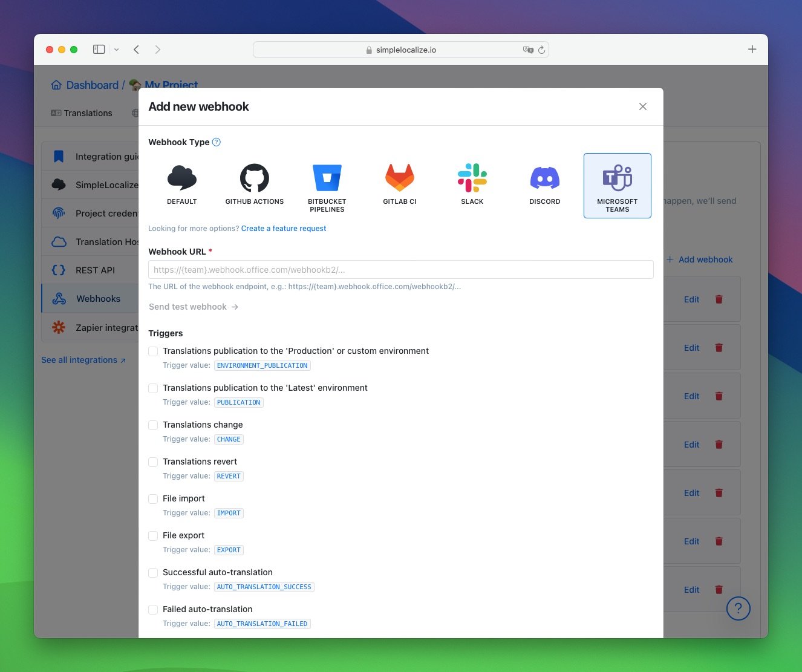802x672 pixels.
Task: Select Discord webhook type
Action: (545, 185)
